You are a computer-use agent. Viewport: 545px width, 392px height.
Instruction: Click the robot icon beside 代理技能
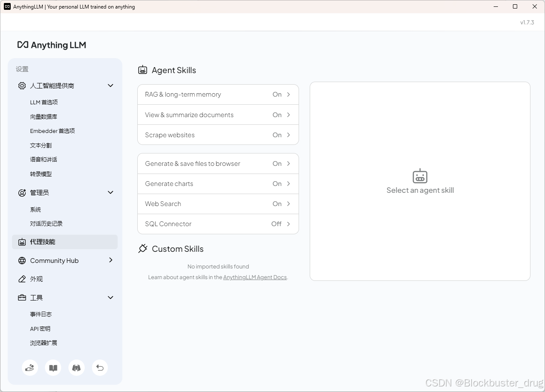point(22,242)
